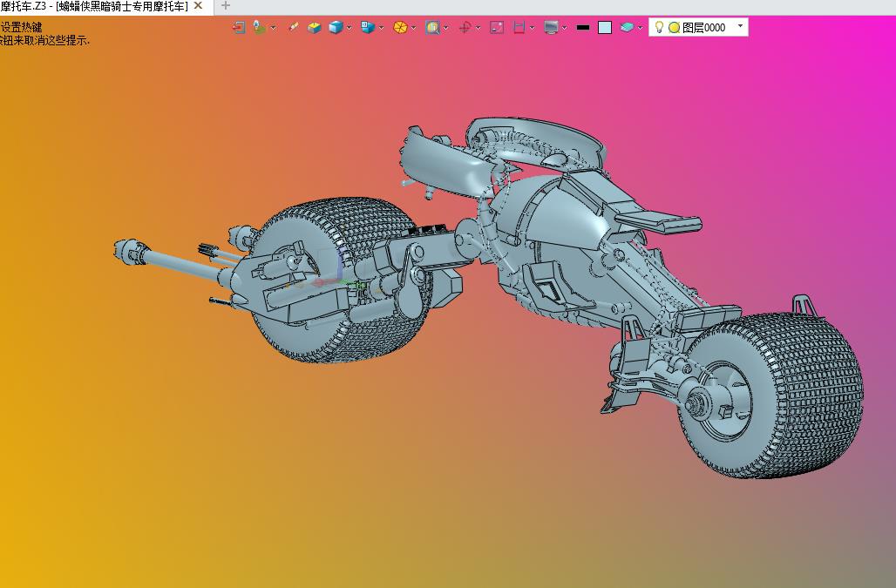Add a new tab with plus button

[226, 6]
